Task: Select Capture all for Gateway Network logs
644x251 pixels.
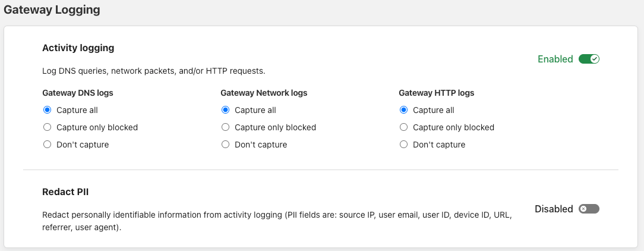Action: point(226,110)
